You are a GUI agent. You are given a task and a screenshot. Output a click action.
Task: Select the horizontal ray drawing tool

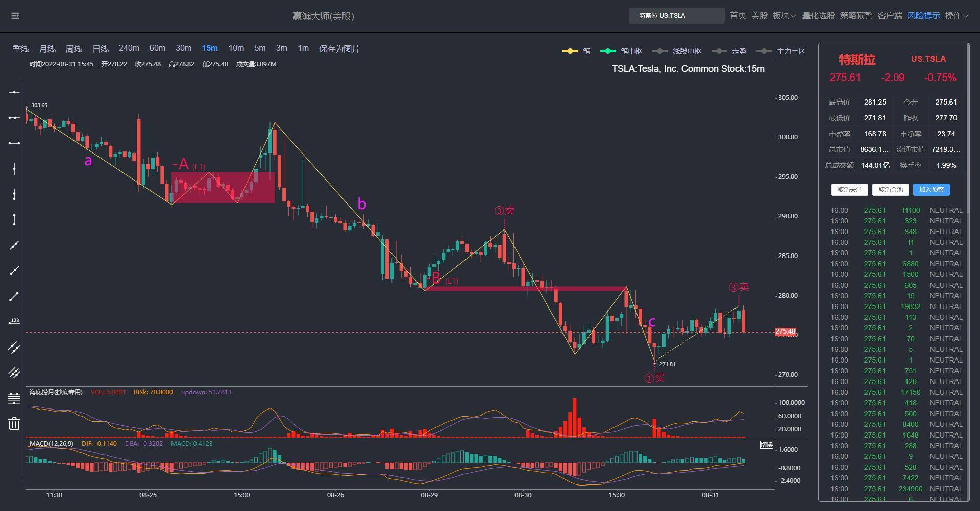[x=14, y=118]
